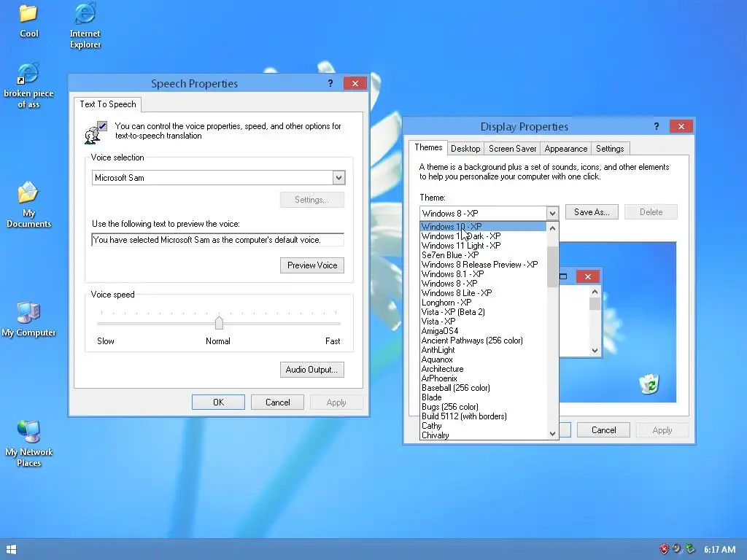Pick the Blade theme

click(x=483, y=397)
